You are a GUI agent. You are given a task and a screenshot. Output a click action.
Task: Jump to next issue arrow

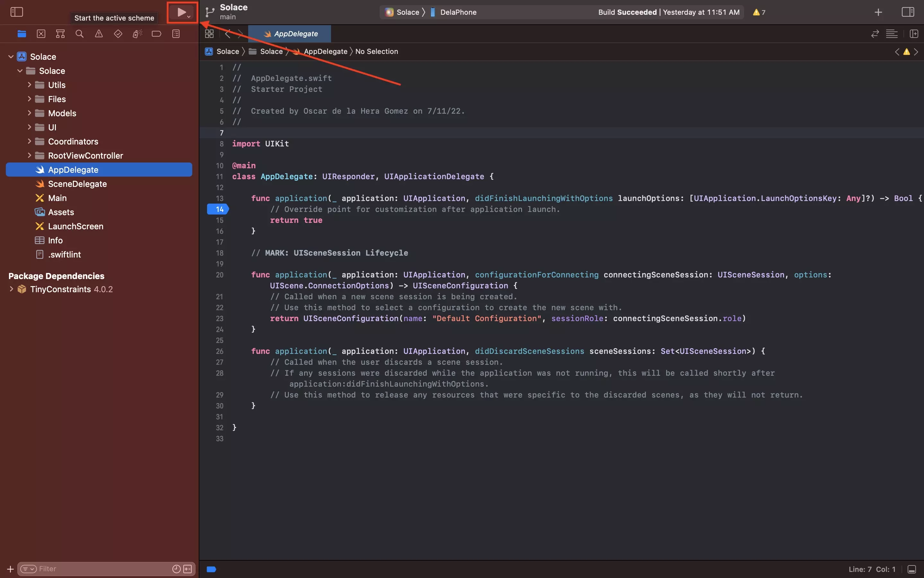916,52
